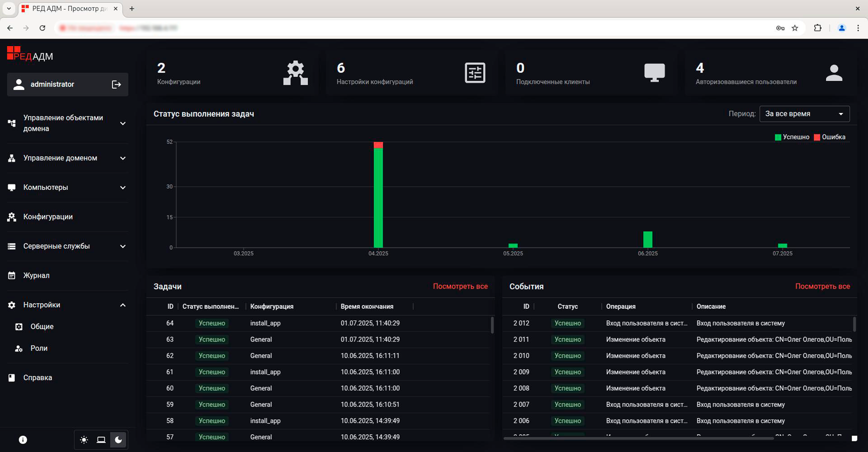Click the Компьютеры monitor icon in sidebar
Screen dimensions: 868x452
pos(12,187)
